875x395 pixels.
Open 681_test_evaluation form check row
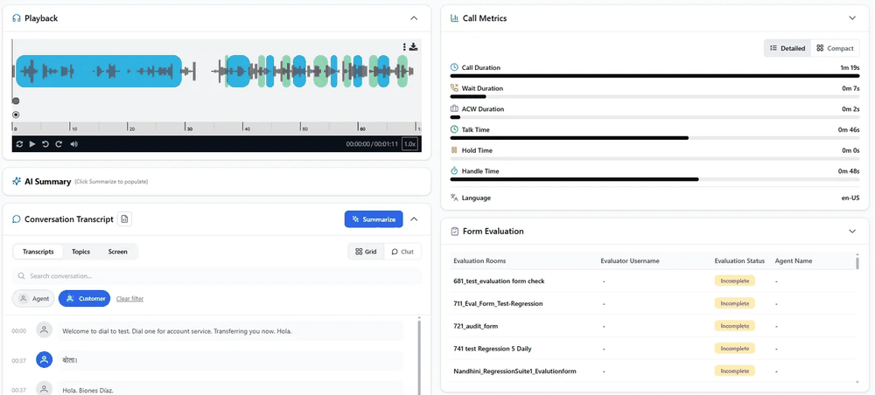pyautogui.click(x=653, y=281)
